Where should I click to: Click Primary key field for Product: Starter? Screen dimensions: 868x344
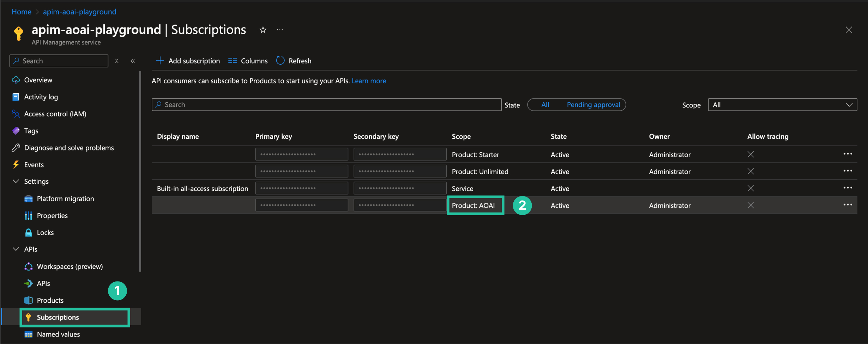coord(302,154)
